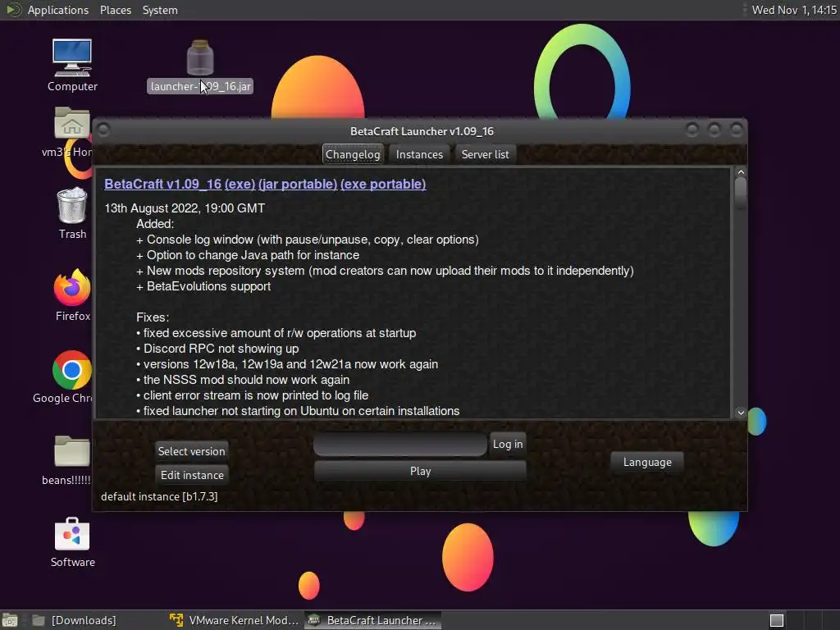Click the show desktop icon in bottom panel
Viewport: 840px width, 630px height.
(x=10, y=620)
